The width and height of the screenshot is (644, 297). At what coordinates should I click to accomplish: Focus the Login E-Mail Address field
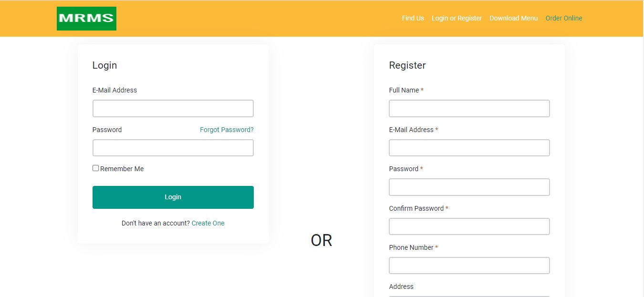pyautogui.click(x=173, y=109)
